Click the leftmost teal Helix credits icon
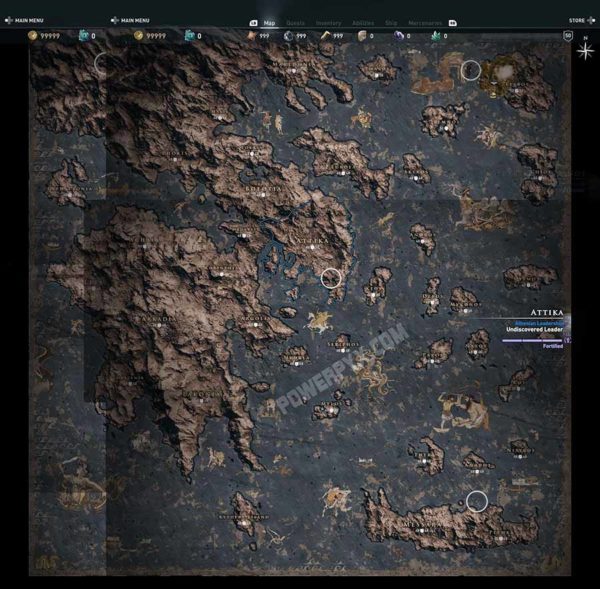 coord(84,36)
